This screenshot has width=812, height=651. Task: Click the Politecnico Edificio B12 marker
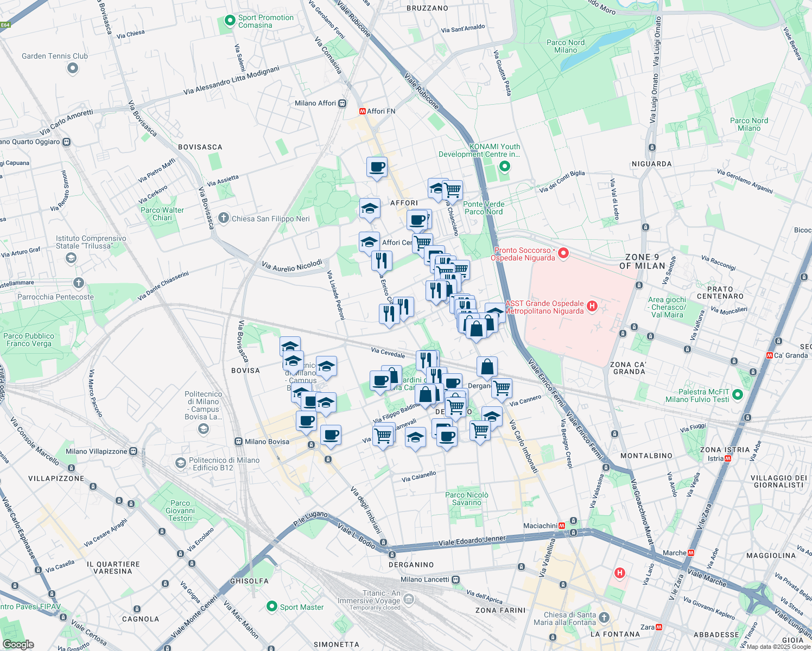click(181, 463)
